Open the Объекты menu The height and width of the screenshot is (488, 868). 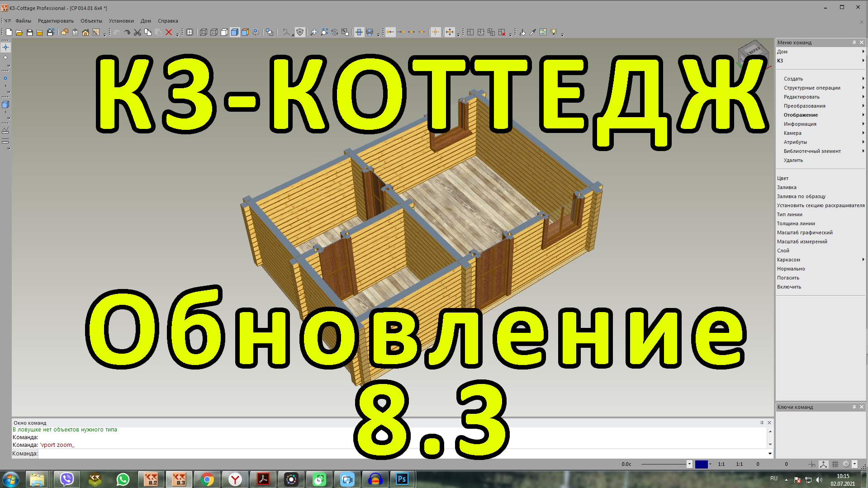pyautogui.click(x=90, y=21)
